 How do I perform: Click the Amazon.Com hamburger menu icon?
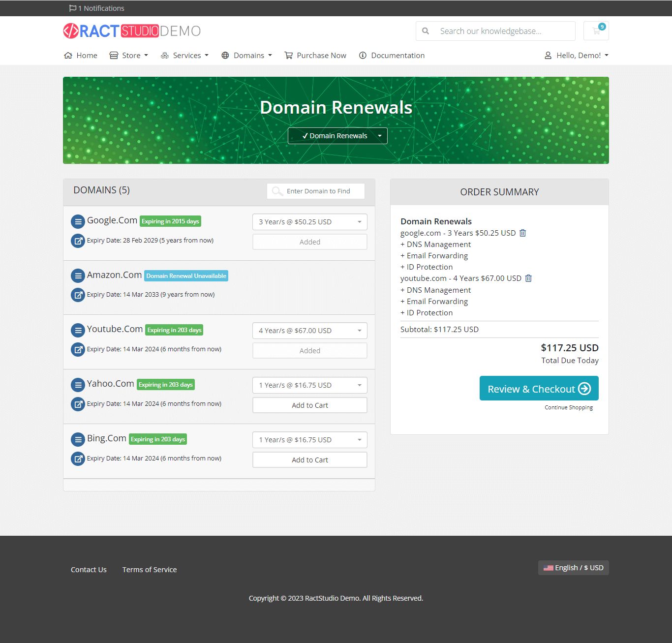pos(78,276)
